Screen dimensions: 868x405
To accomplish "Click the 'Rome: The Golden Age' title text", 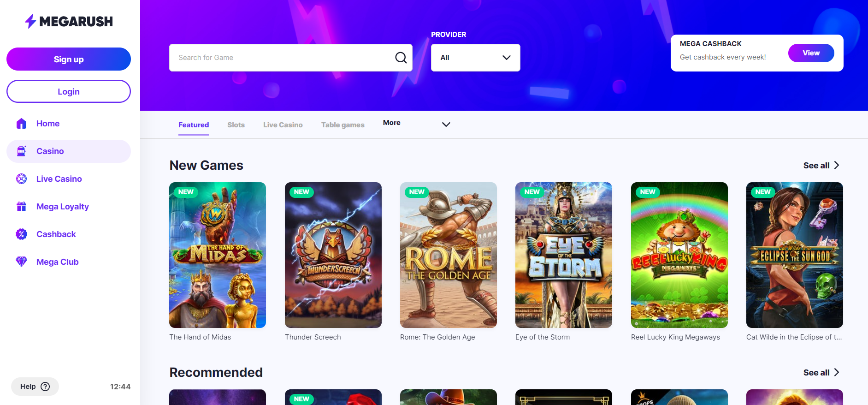I will pyautogui.click(x=437, y=337).
